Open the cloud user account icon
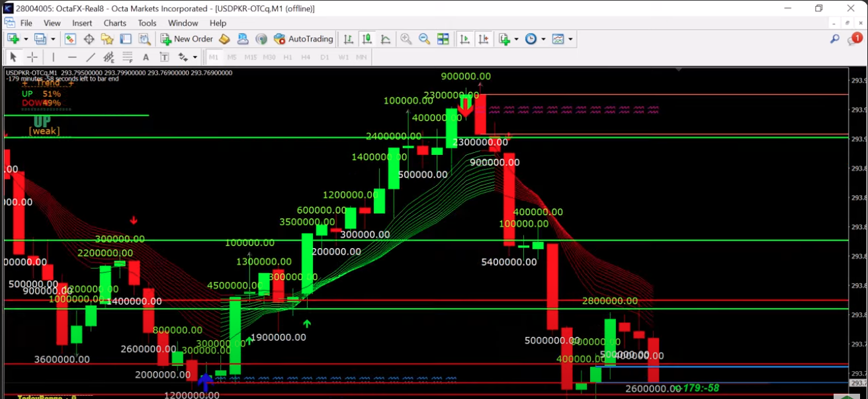The height and width of the screenshot is (399, 868). [x=243, y=39]
